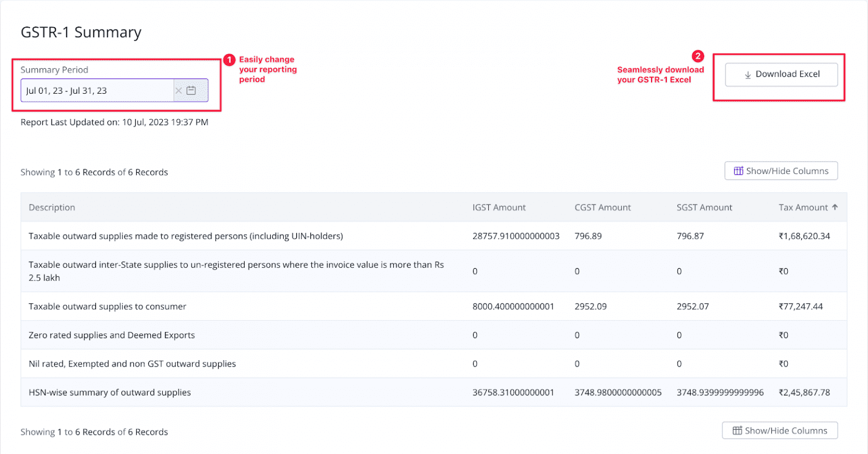Screen dimensions: 868x454
Task: Click the bottom Show/Hide Columns button
Action: pos(780,431)
